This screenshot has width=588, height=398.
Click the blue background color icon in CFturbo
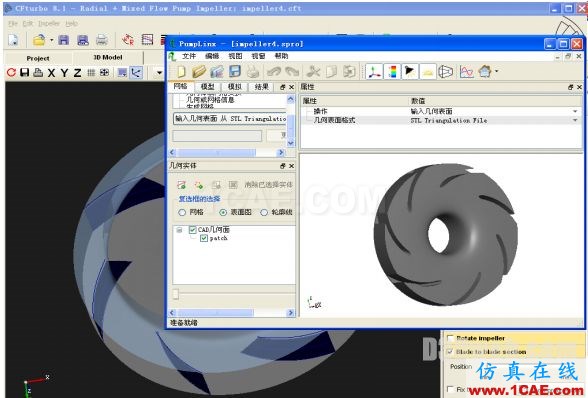pyautogui.click(x=122, y=72)
